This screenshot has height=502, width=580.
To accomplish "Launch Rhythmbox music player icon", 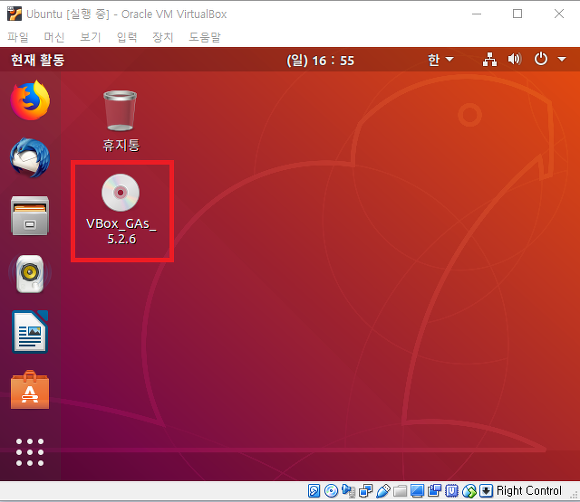I will coord(30,274).
